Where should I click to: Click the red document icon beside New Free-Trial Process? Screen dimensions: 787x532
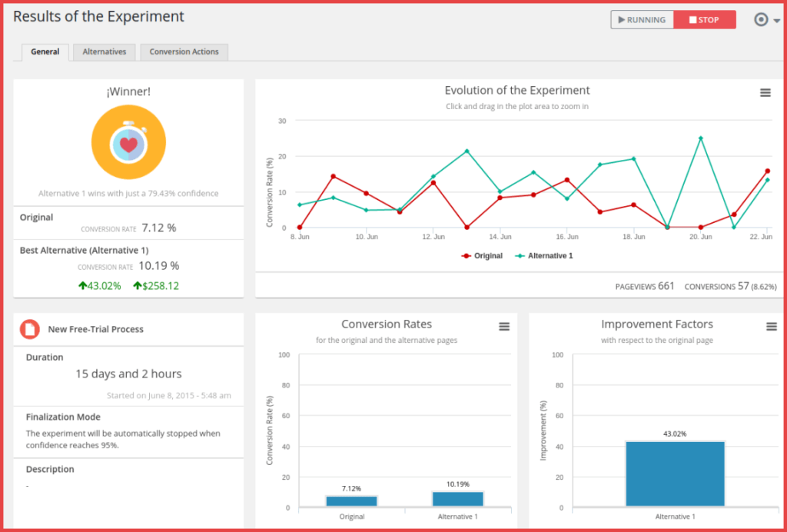click(30, 329)
